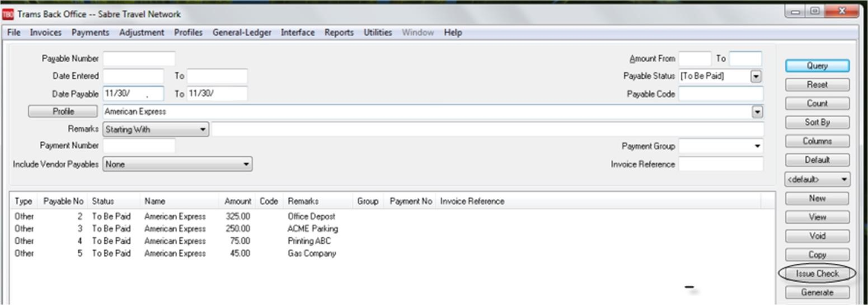Expand the Profile name dropdown arrow
Screen dimensions: 868x305
coord(757,111)
